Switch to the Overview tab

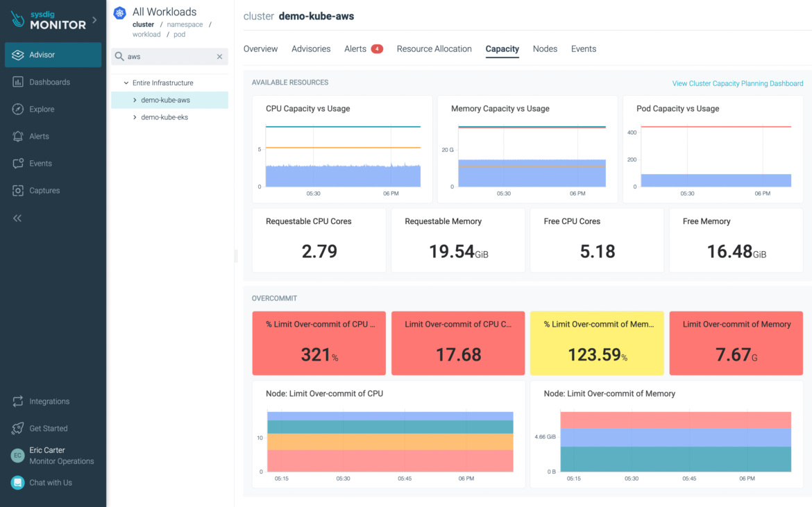(x=260, y=49)
